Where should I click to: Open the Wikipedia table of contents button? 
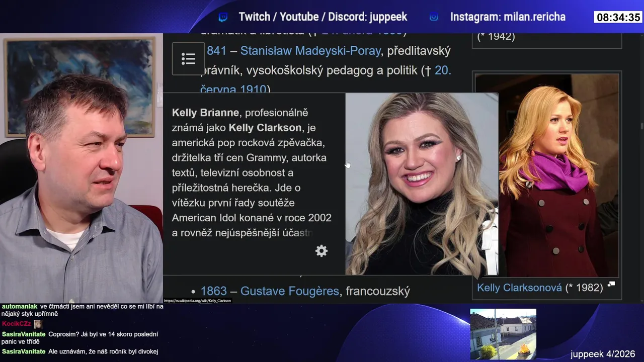click(188, 59)
